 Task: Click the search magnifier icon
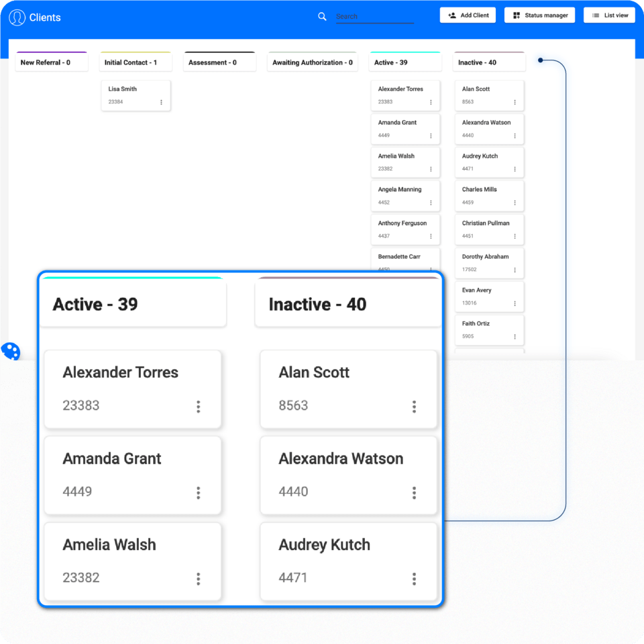point(322,16)
